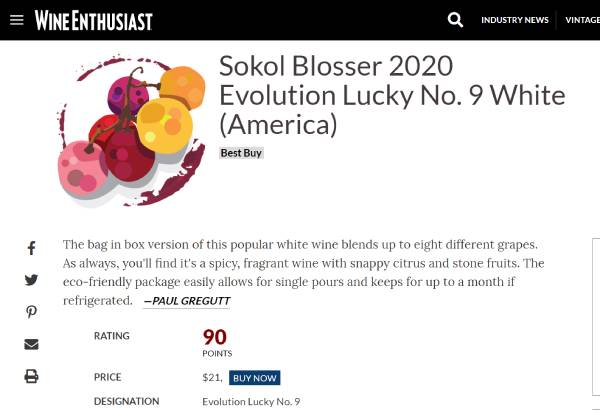Open the Industry News menu item
Screen dimensions: 600x415
(515, 20)
